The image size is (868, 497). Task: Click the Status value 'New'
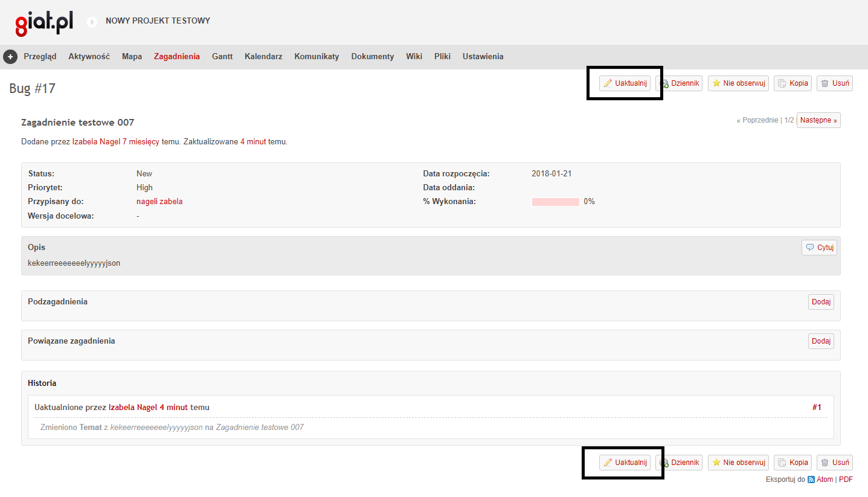pyautogui.click(x=144, y=174)
